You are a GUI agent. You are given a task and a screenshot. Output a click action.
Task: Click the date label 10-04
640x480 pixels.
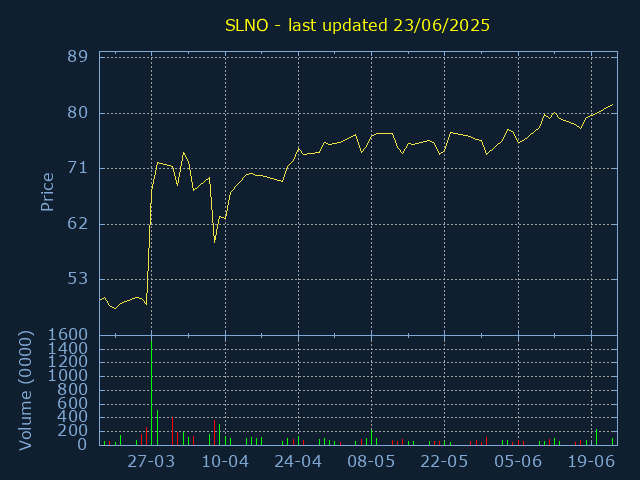pos(225,462)
